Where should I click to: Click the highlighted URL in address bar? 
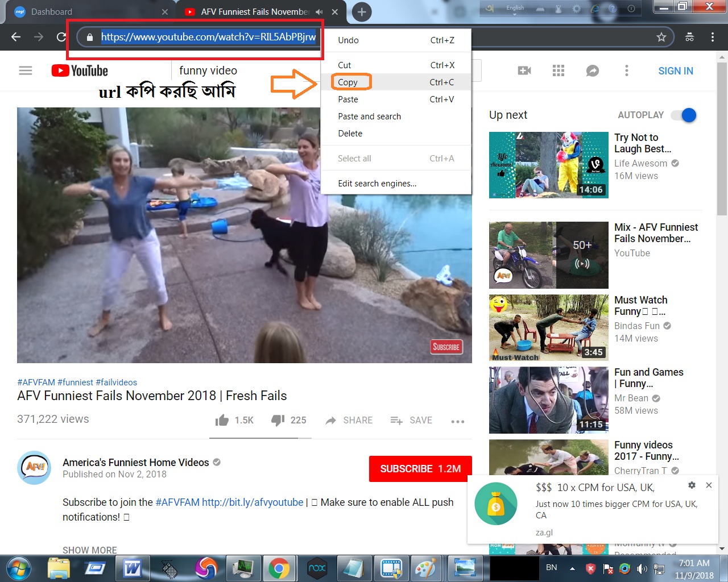click(x=209, y=37)
